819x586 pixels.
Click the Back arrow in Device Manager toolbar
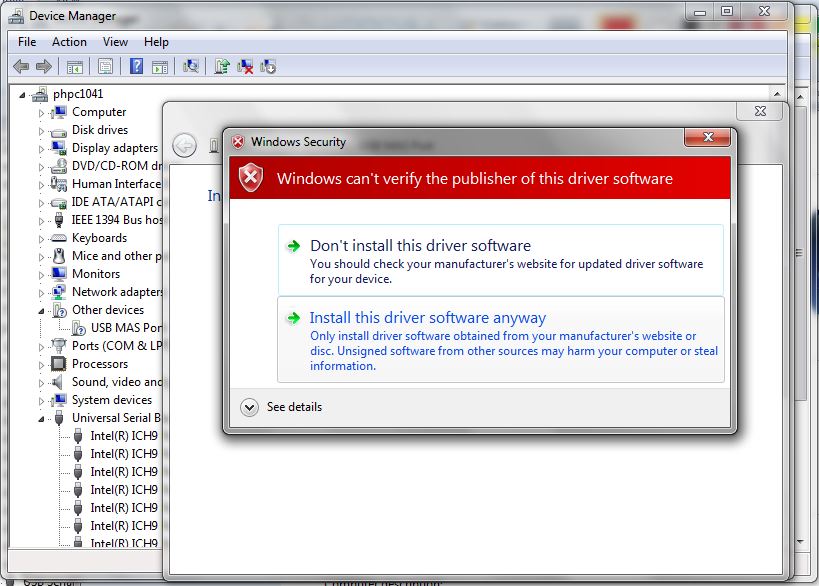point(21,66)
